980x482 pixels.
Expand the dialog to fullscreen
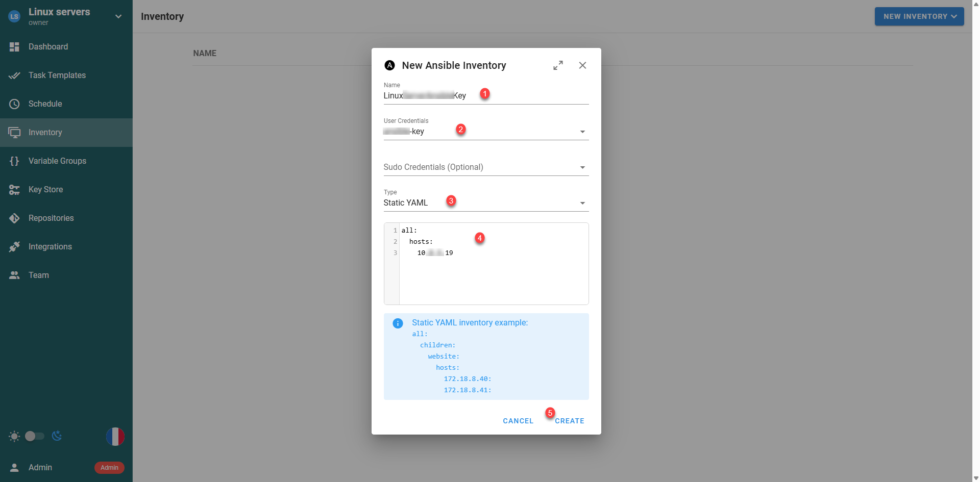(x=558, y=65)
